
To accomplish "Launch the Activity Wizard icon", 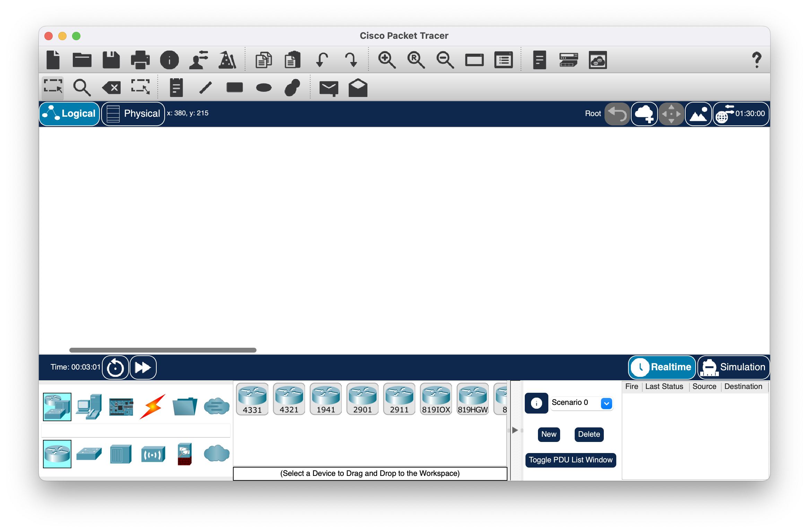I will [227, 60].
